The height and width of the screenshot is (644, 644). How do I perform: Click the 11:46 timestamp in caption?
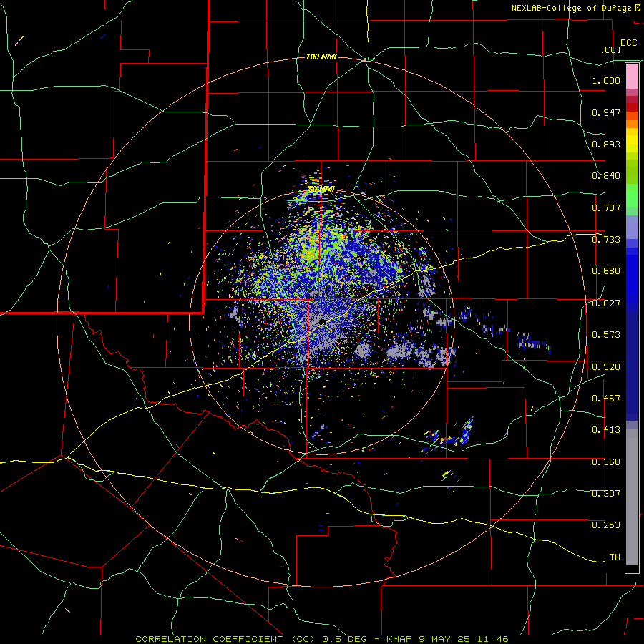pos(493,639)
